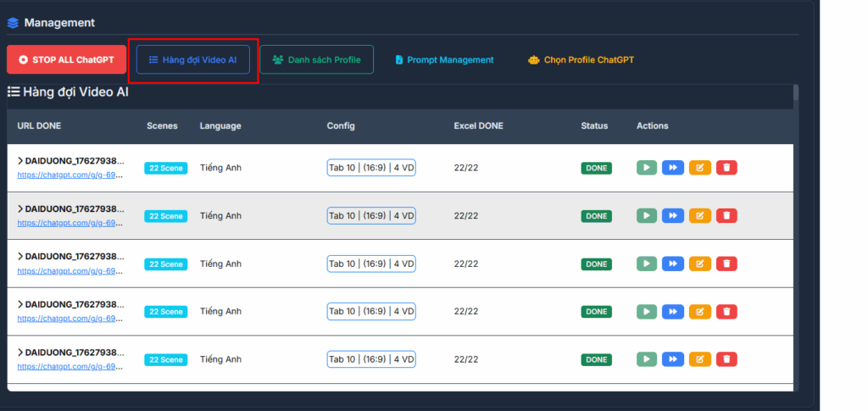Switch to Danh sách Profile tab
The image size is (868, 411).
click(316, 60)
